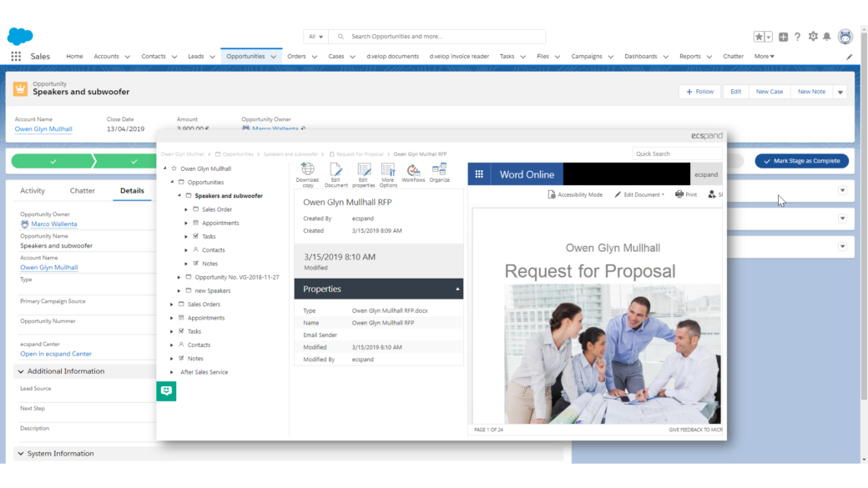This screenshot has width=868, height=488.
Task: Collapse the Properties section
Action: (457, 289)
